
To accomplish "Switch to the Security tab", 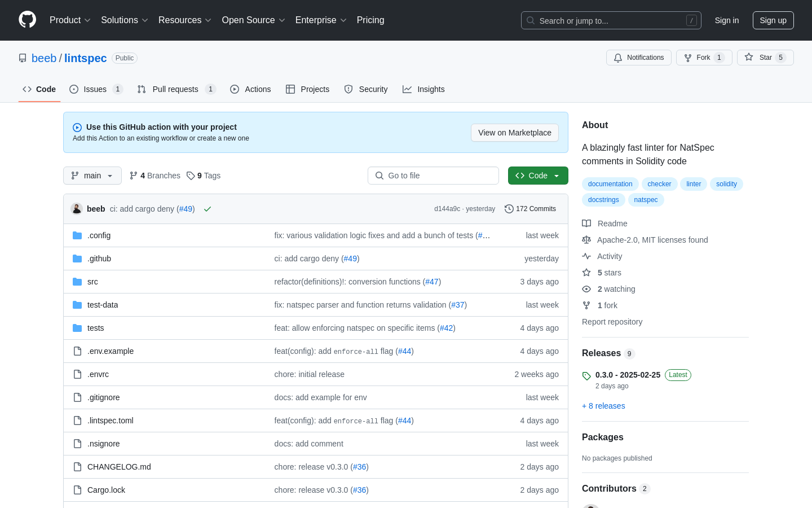I will pos(366,89).
